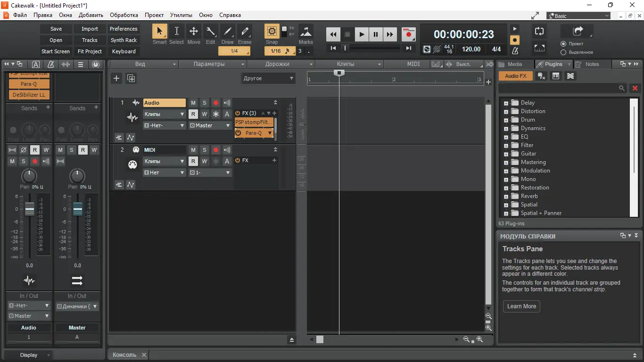Open the -Нет- input dropdown on Audio track
Image resolution: width=644 pixels, height=362 pixels.
point(165,125)
